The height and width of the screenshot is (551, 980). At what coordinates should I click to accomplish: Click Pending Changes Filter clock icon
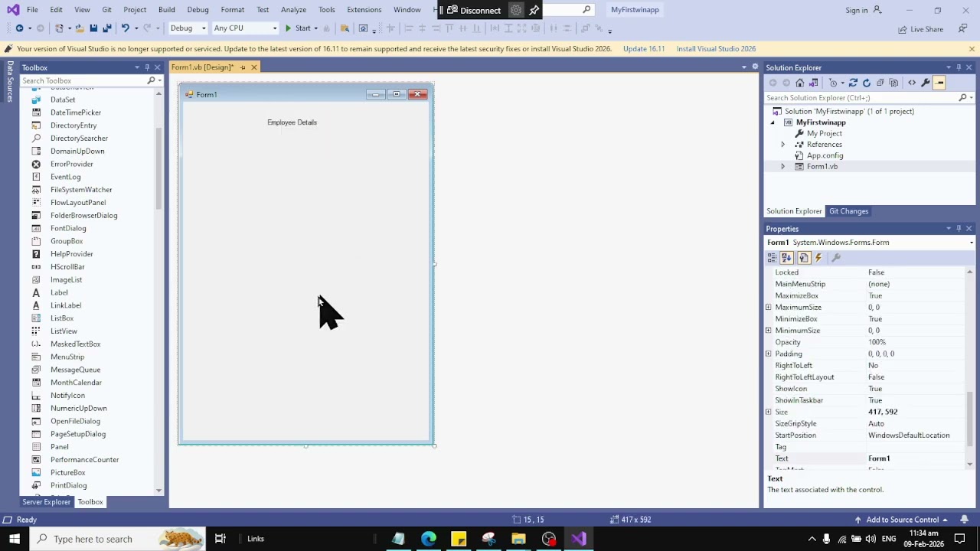pyautogui.click(x=833, y=83)
